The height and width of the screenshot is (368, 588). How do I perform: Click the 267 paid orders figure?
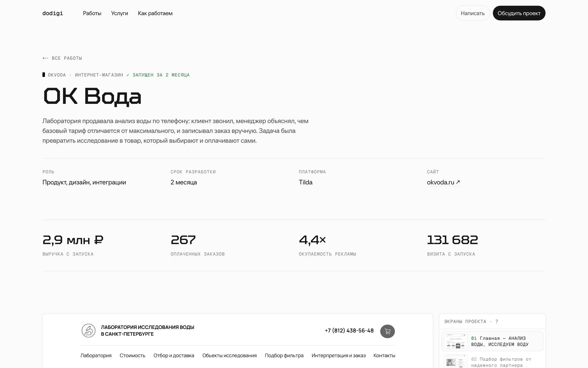(x=183, y=240)
